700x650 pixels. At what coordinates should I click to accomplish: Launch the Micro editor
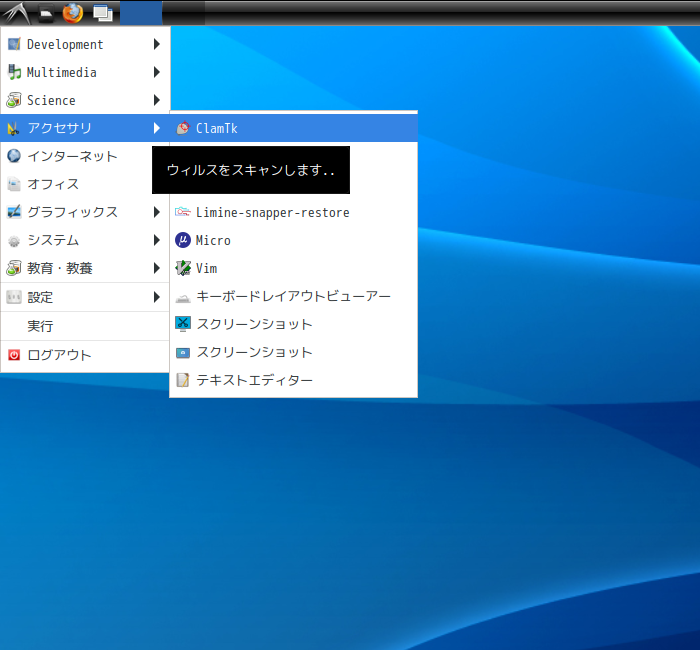click(x=294, y=240)
